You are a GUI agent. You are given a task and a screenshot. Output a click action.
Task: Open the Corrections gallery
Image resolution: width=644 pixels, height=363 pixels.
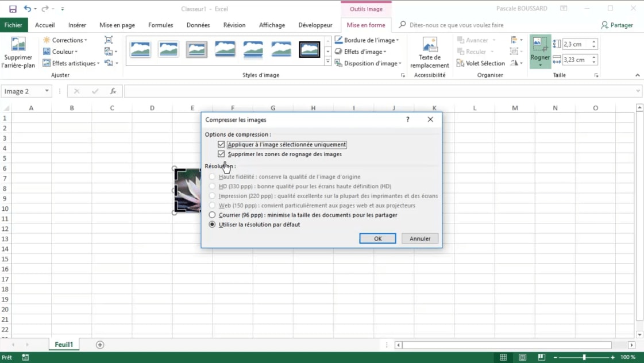coord(65,40)
